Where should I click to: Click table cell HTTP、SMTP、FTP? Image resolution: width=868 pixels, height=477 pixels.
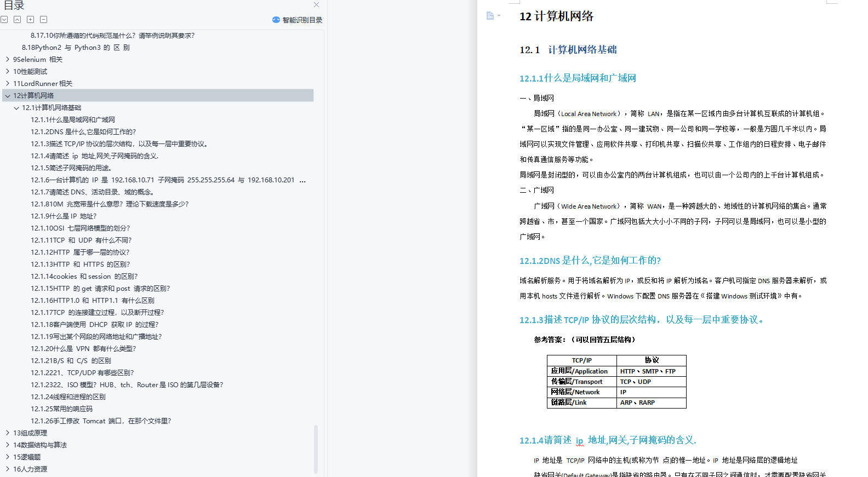click(652, 371)
